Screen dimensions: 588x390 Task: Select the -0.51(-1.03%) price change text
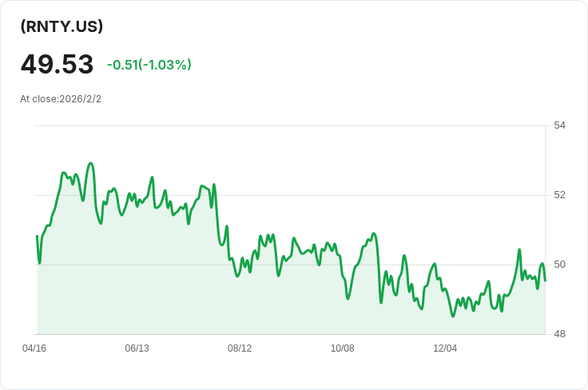tap(149, 65)
